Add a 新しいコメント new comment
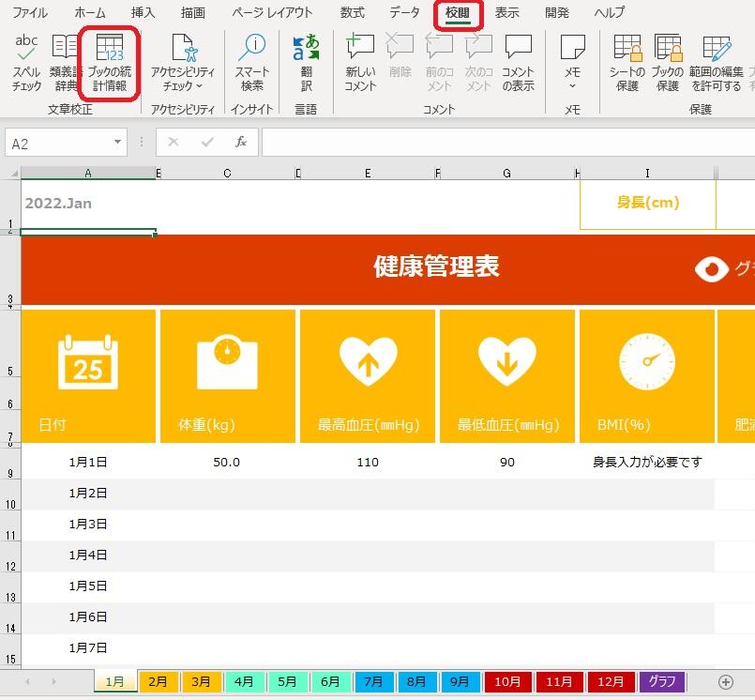 [x=360, y=62]
